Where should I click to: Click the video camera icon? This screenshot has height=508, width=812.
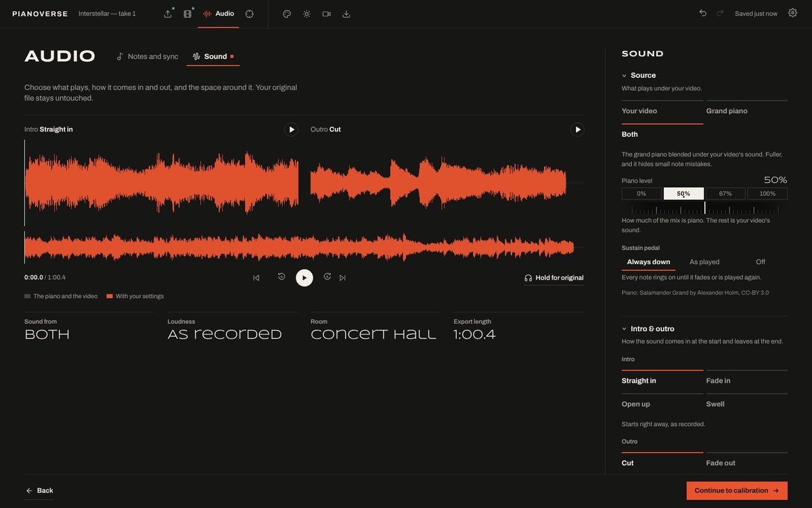327,14
